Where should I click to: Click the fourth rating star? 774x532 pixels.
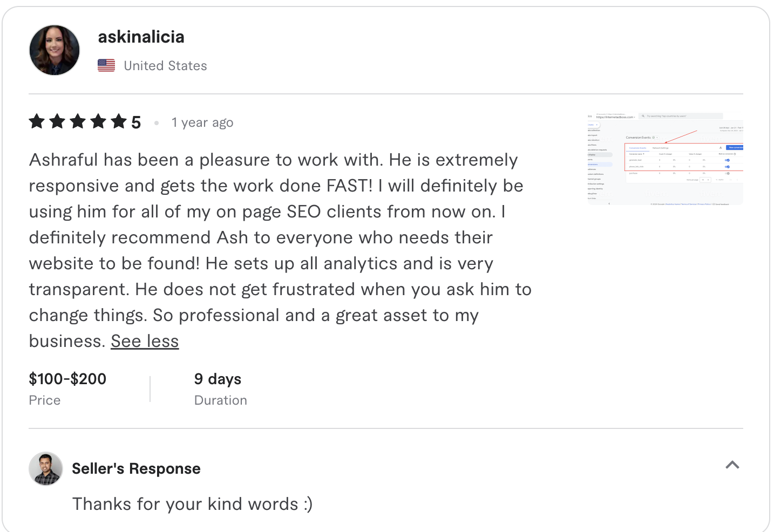pos(97,122)
